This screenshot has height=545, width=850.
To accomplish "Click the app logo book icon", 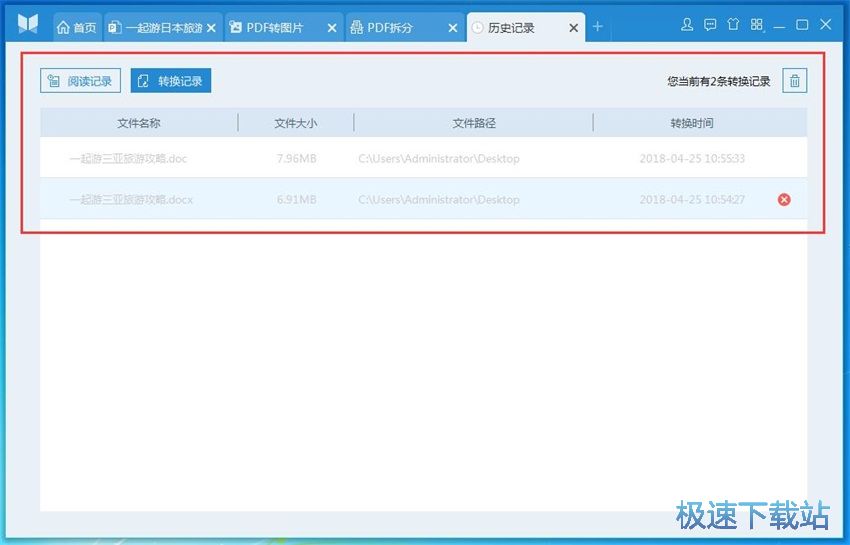I will point(28,24).
